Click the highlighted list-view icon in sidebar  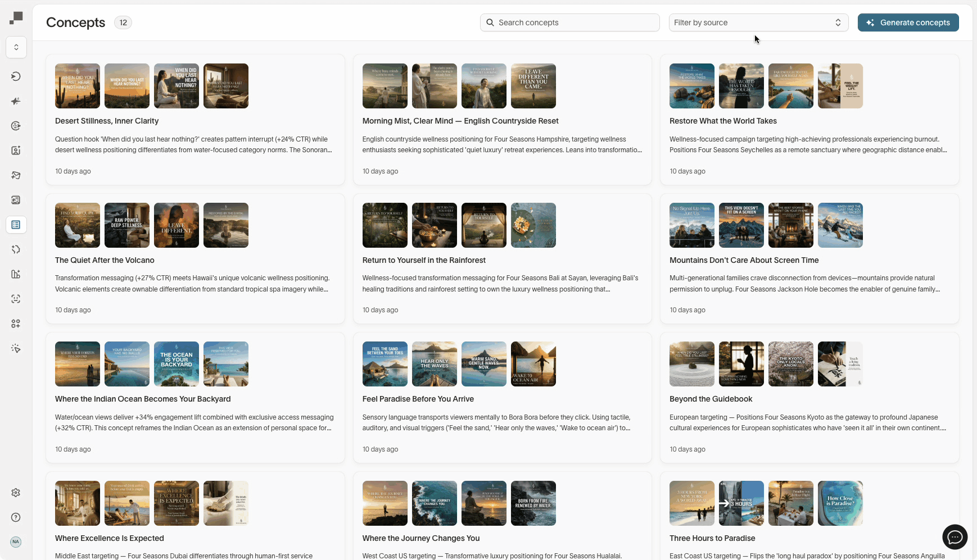click(16, 225)
